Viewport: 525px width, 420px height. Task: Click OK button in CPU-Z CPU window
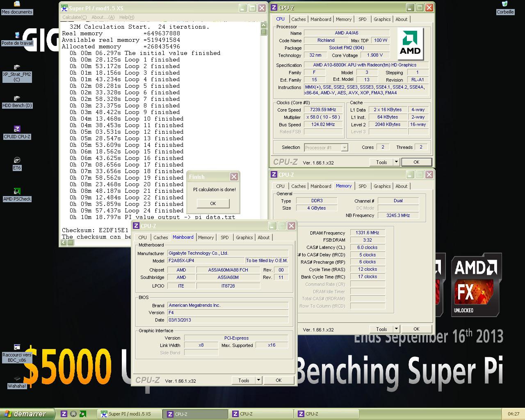tap(416, 162)
